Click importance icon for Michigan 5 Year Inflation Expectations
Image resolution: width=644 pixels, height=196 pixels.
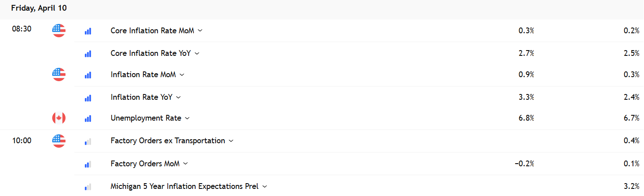coord(88,187)
